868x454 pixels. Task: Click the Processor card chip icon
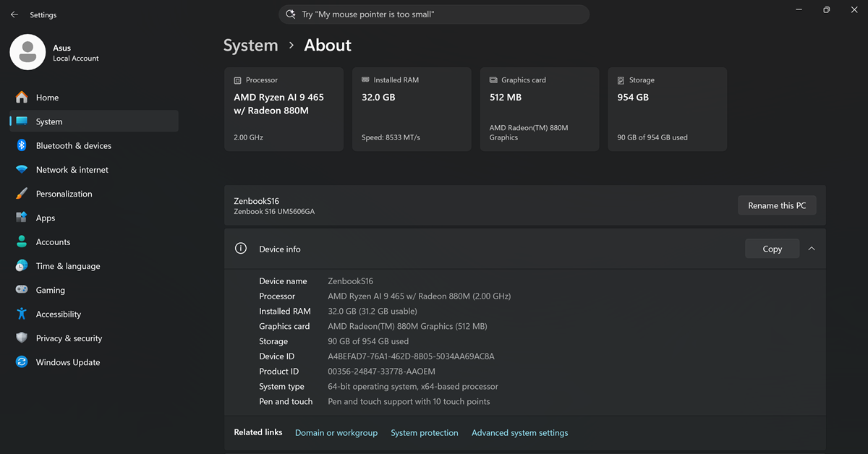click(237, 80)
